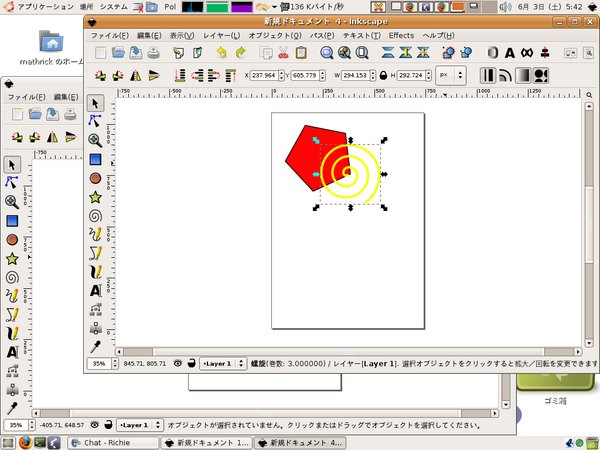This screenshot has width=600, height=450.
Task: Switch to Chat - Richie taskbar window
Action: 109,441
